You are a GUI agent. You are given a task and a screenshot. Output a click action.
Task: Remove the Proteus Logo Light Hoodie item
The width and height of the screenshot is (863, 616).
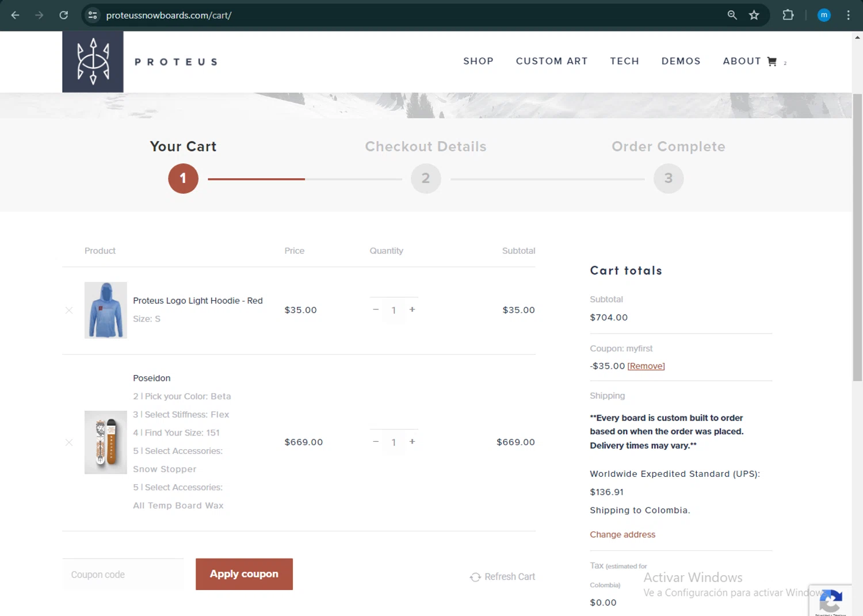pyautogui.click(x=69, y=311)
